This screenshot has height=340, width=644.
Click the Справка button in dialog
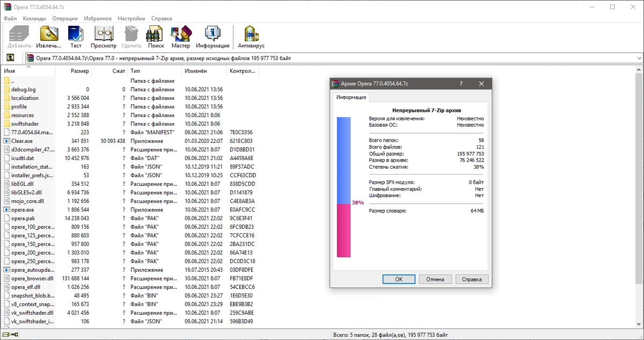pos(472,279)
